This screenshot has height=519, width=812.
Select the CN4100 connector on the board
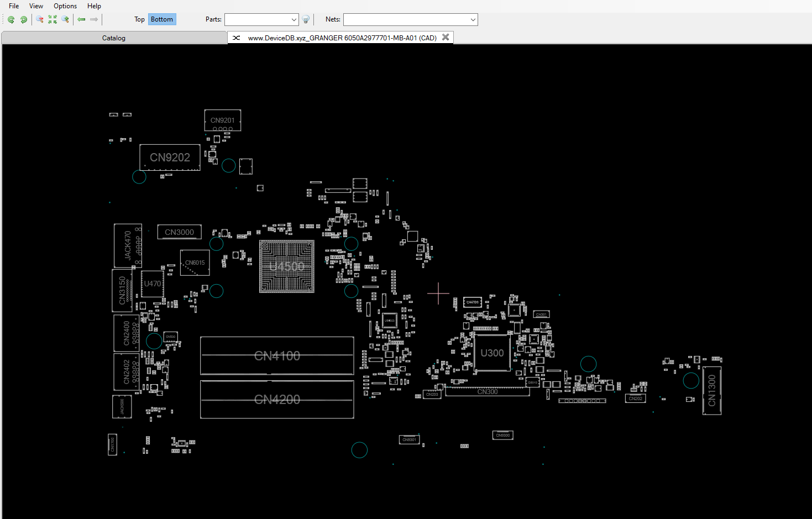277,356
